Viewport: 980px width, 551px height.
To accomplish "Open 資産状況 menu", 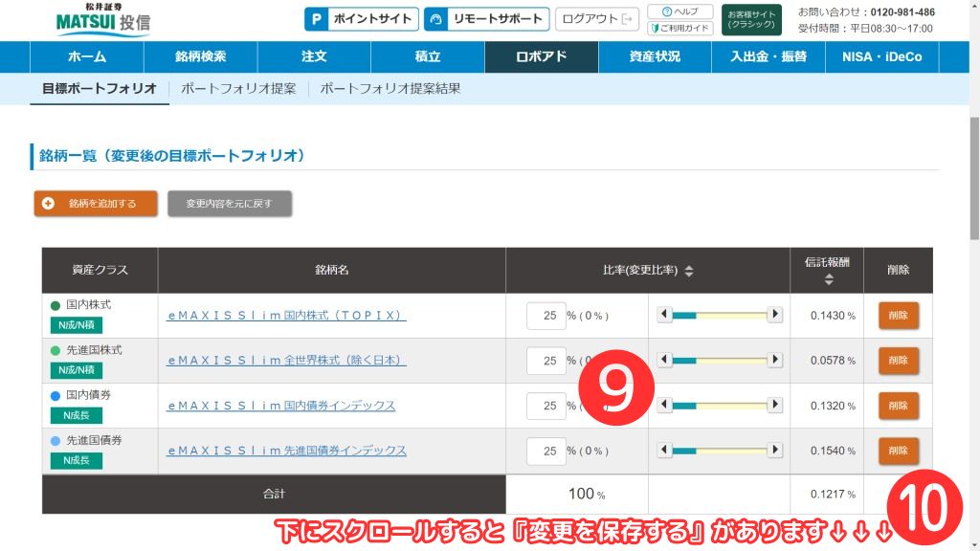I will (655, 56).
